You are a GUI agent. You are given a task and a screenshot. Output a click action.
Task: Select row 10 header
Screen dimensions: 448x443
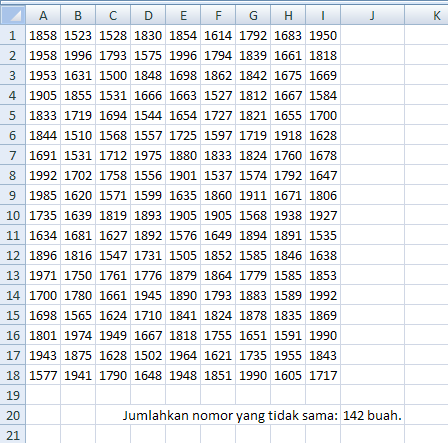[x=13, y=215]
